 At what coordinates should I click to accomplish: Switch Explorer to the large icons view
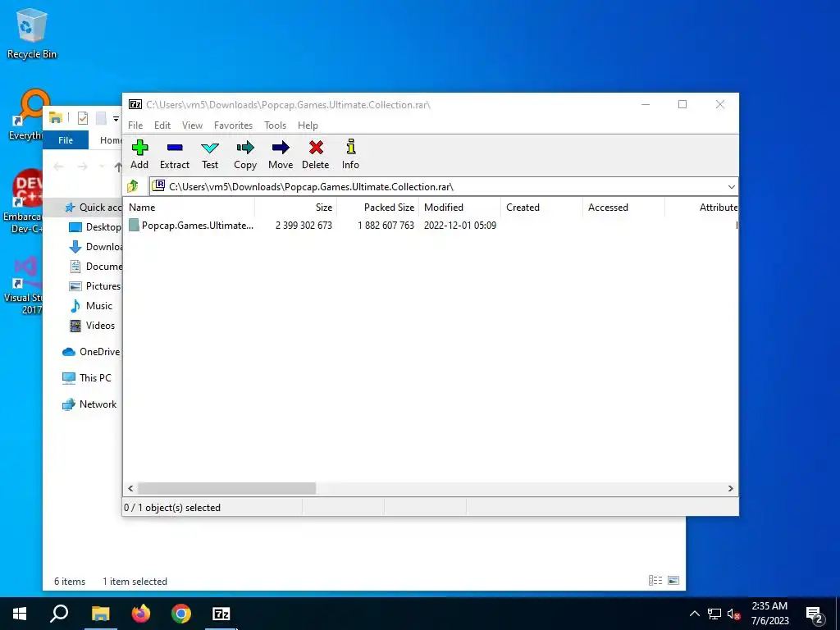tap(673, 581)
